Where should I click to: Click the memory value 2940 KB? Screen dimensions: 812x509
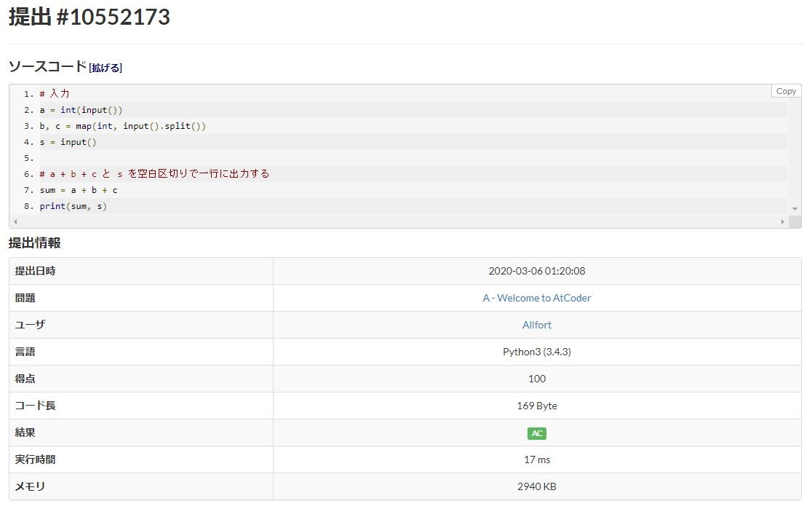pos(536,486)
